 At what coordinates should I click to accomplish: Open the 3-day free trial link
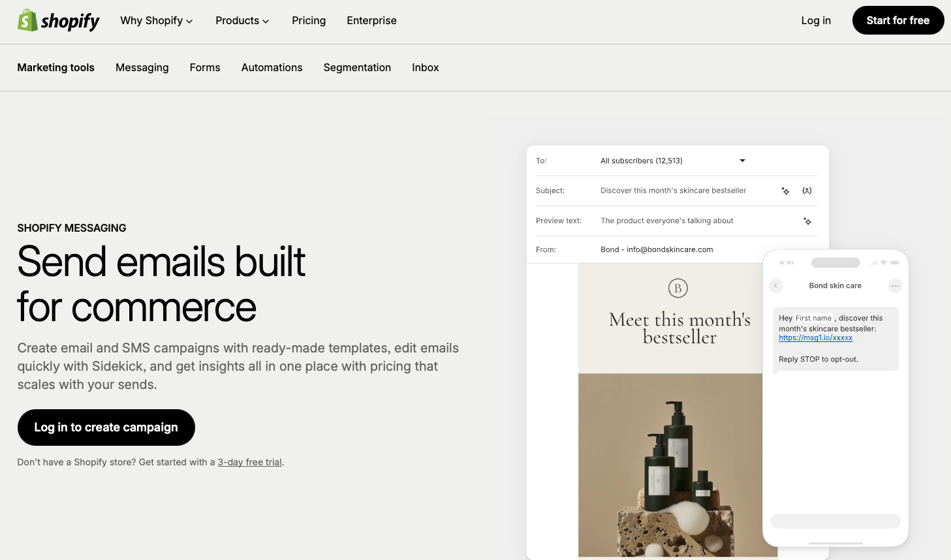click(250, 462)
